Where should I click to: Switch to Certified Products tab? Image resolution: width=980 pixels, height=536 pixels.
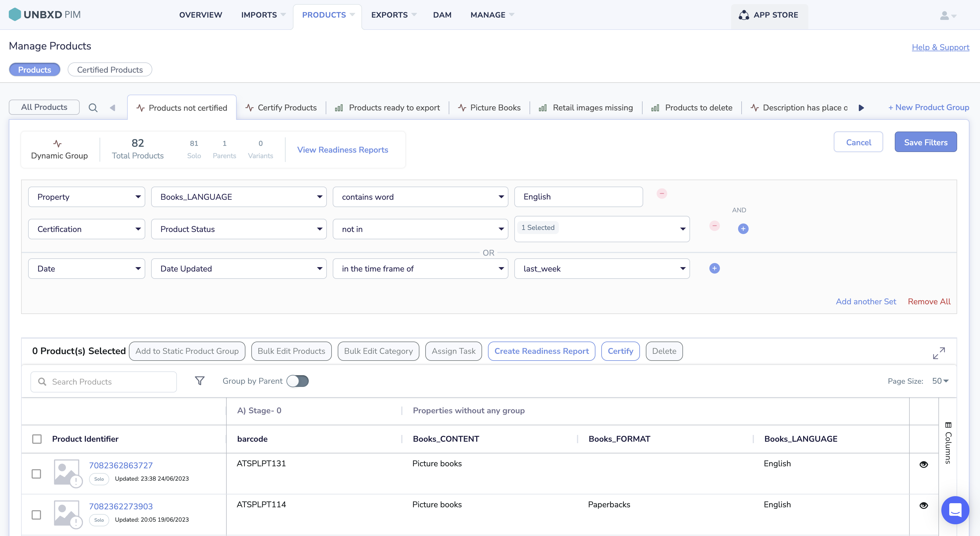110,70
